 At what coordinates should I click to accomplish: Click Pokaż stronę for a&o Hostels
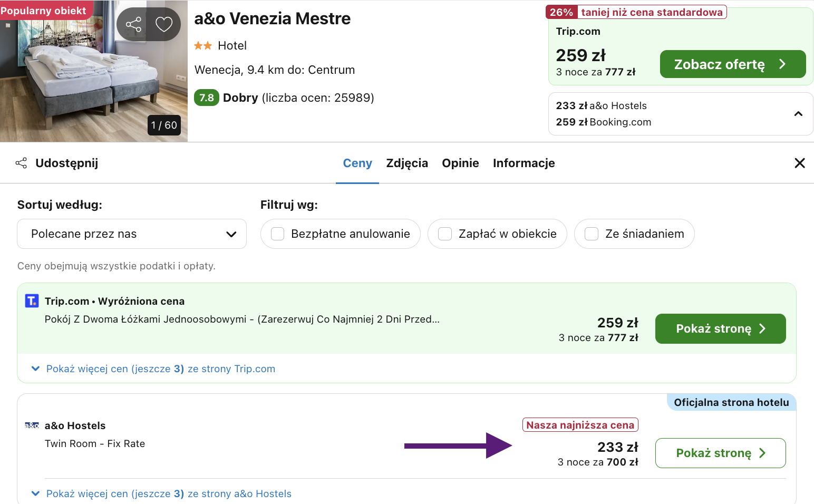pyautogui.click(x=720, y=453)
